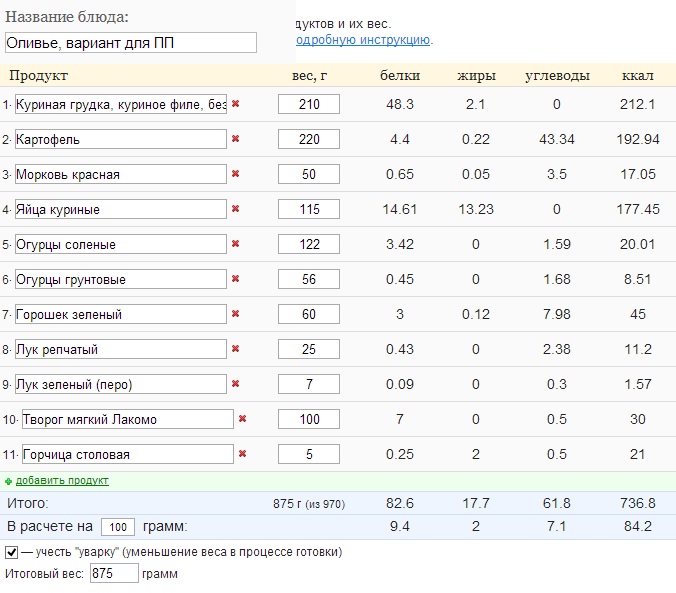The image size is (676, 593).
Task: Edit the Творог мягкий Лакомо name field
Action: pyautogui.click(x=128, y=419)
